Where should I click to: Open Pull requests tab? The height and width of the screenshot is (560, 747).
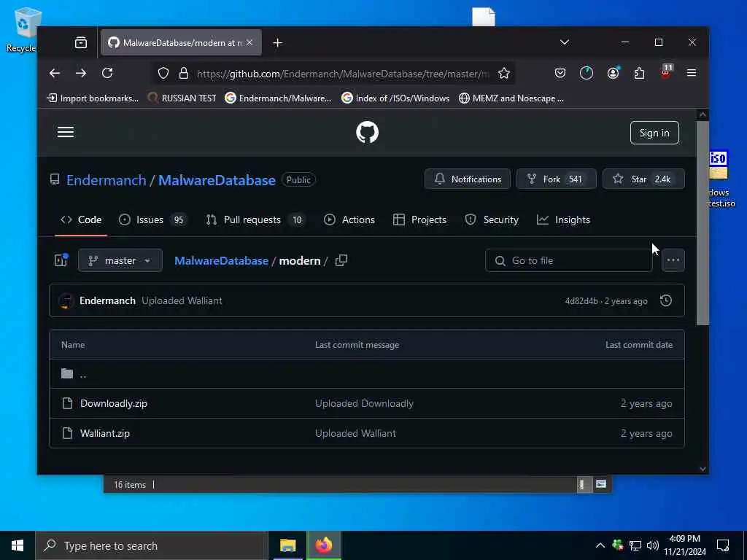256,219
